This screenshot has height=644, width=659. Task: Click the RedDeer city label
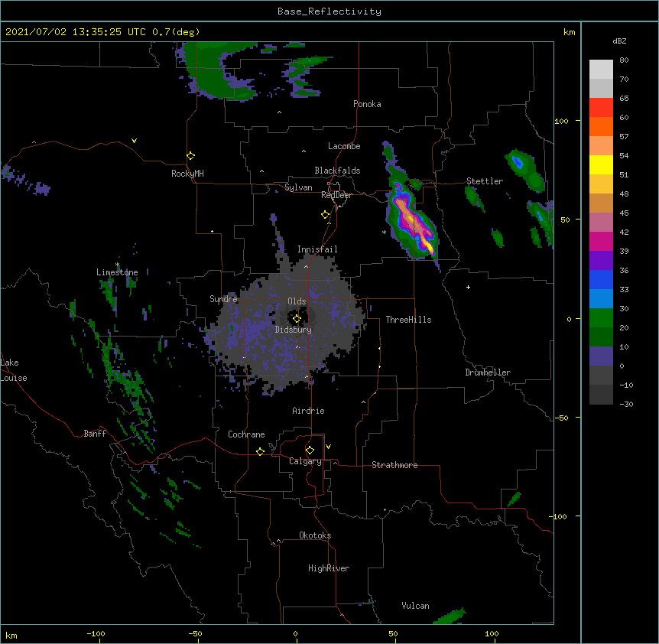click(x=336, y=195)
